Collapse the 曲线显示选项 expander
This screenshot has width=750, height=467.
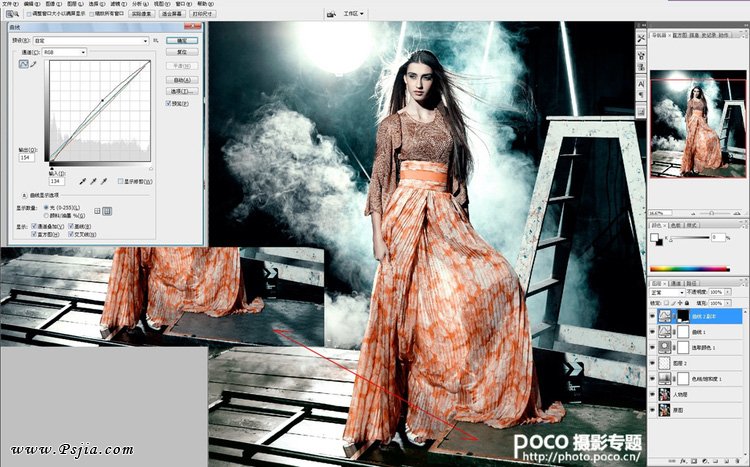24,196
